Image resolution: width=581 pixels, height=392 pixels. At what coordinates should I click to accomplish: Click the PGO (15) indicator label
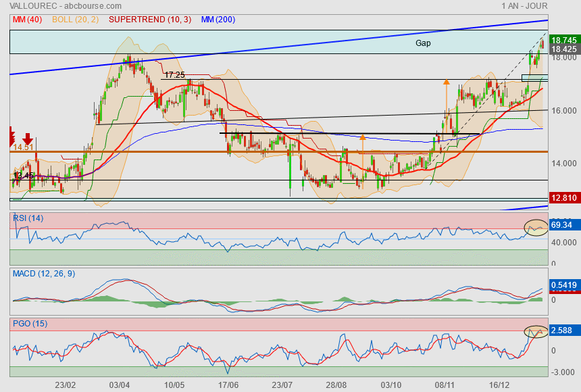pos(30,323)
